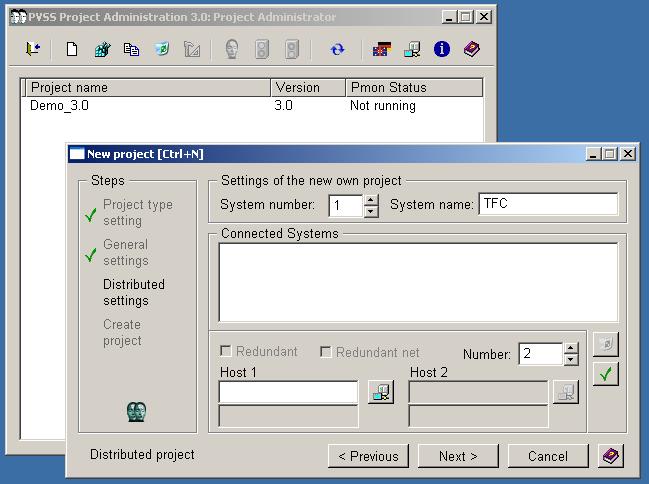Click the PVSS heads icon in title bar
Screen dimensions: 649x484
[18, 17]
